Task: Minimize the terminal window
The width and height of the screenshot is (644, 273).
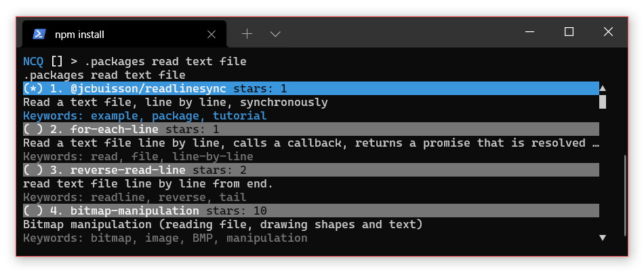Action: (x=530, y=32)
